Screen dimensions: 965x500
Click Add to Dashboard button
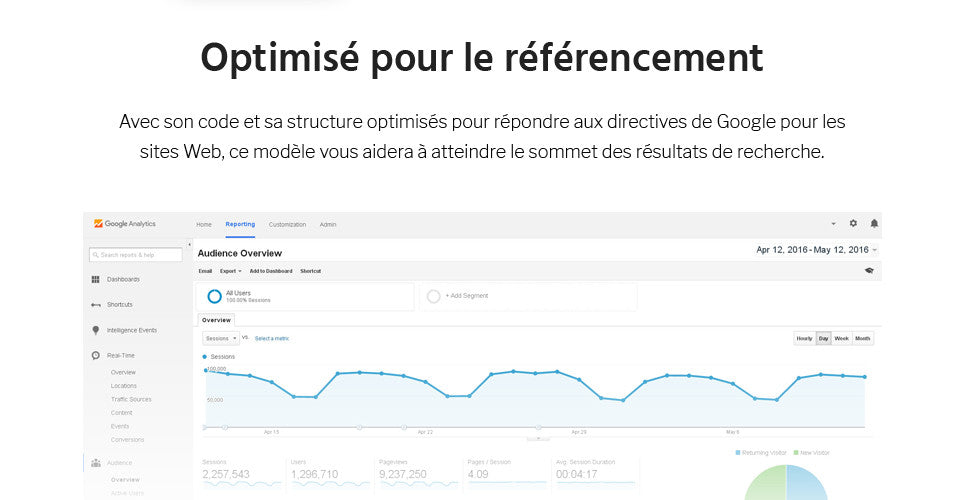click(x=271, y=271)
